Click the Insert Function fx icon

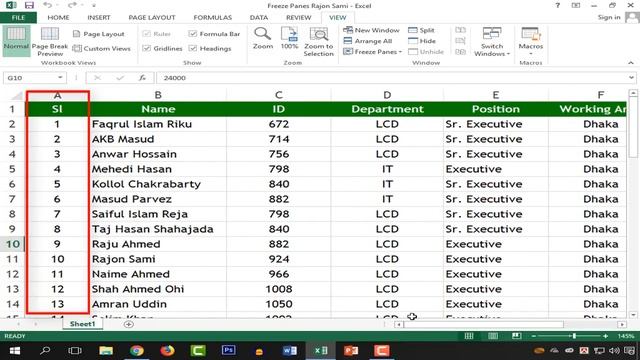click(x=142, y=78)
